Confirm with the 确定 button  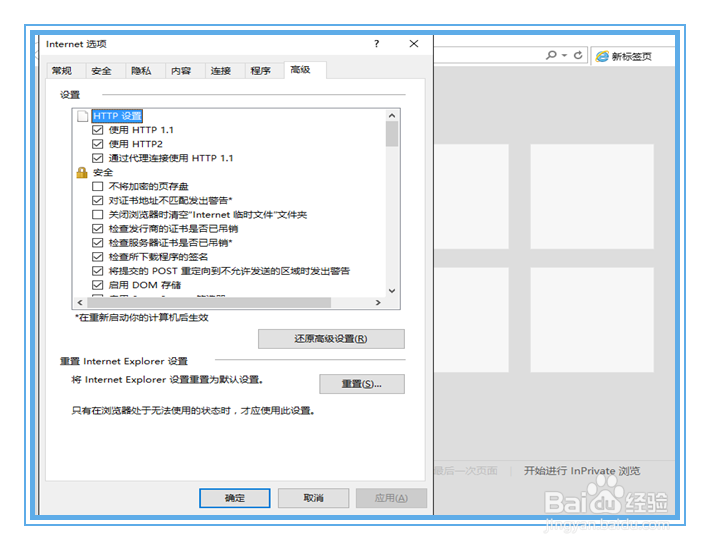pos(235,498)
